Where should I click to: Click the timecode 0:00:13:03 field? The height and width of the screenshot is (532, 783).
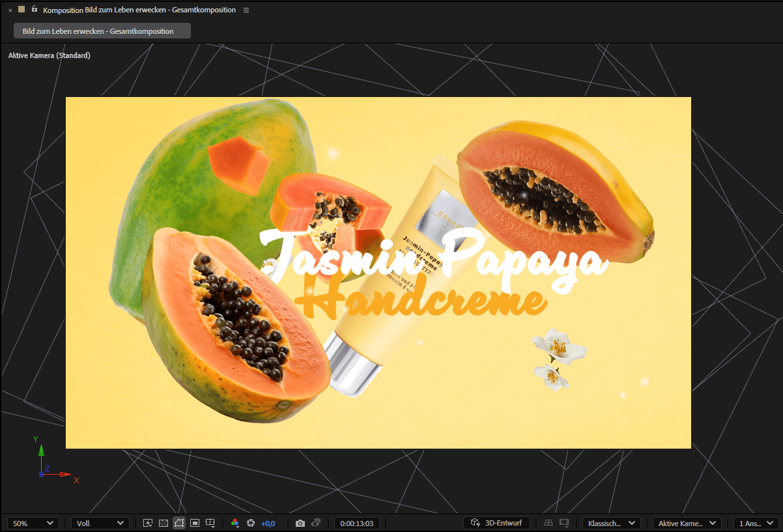click(356, 524)
